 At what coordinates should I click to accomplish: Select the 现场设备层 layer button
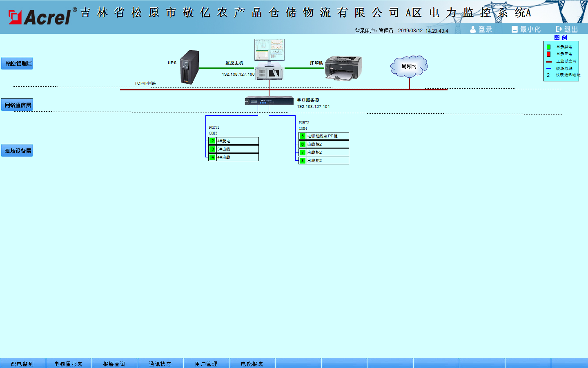click(x=17, y=151)
